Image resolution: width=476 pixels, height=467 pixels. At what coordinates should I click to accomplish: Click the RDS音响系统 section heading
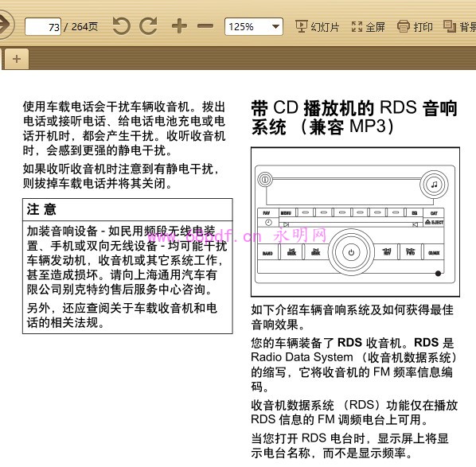tap(354, 117)
